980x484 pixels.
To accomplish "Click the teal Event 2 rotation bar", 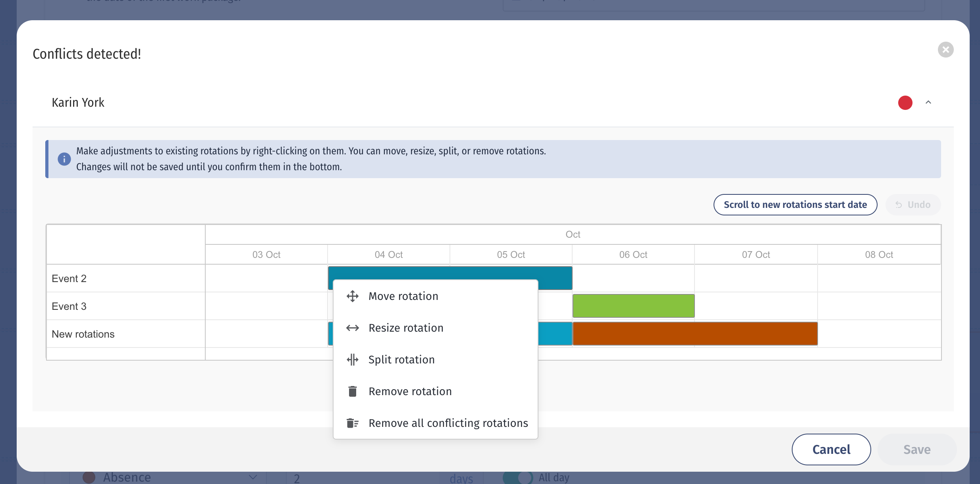I will point(450,273).
